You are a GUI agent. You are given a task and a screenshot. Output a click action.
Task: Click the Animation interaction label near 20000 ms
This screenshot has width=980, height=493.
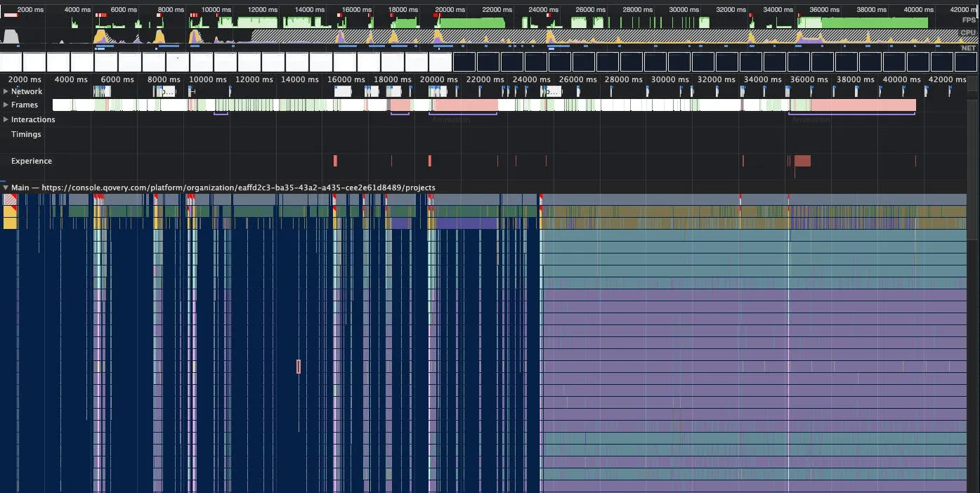[450, 119]
